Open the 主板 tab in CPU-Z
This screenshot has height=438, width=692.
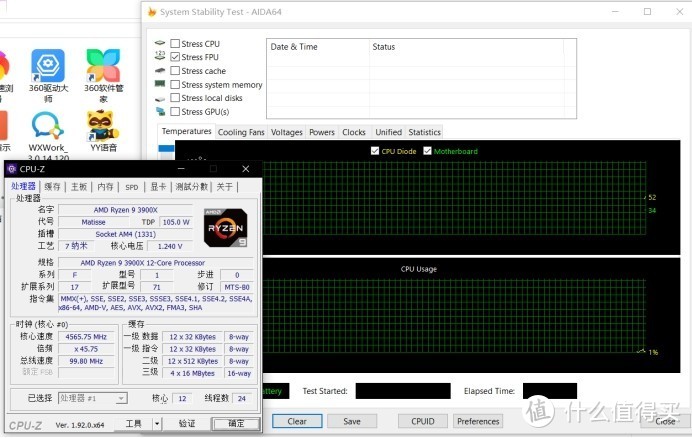click(79, 187)
